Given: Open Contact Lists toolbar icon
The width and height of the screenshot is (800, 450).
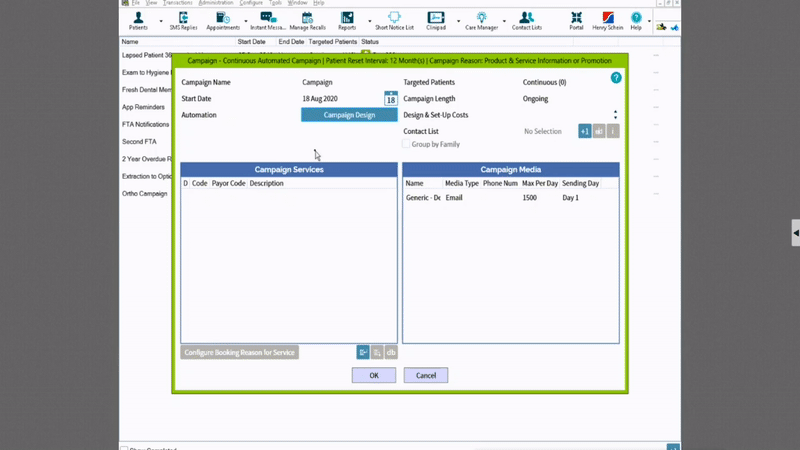Looking at the screenshot, I should (527, 21).
